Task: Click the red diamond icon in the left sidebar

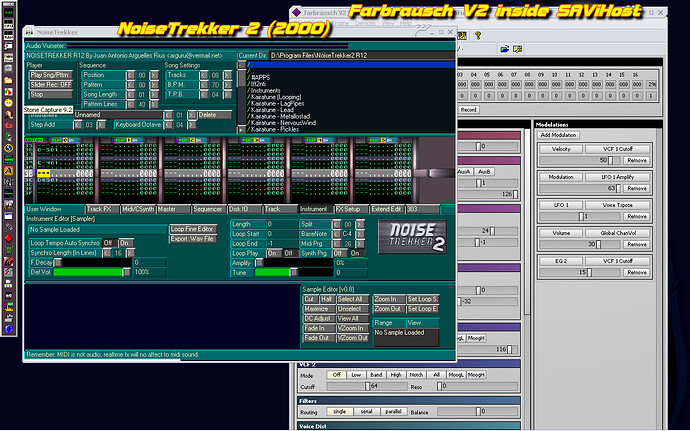Action: [8, 239]
